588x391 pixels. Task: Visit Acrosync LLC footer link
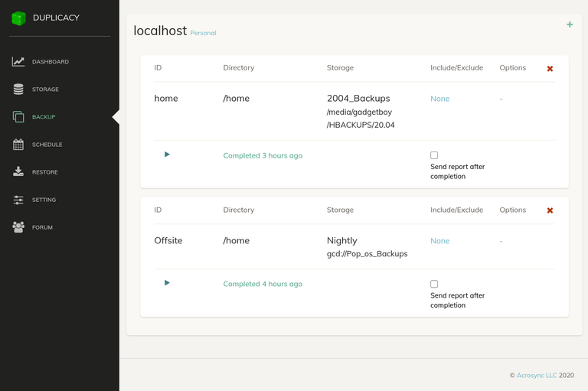[x=537, y=375]
